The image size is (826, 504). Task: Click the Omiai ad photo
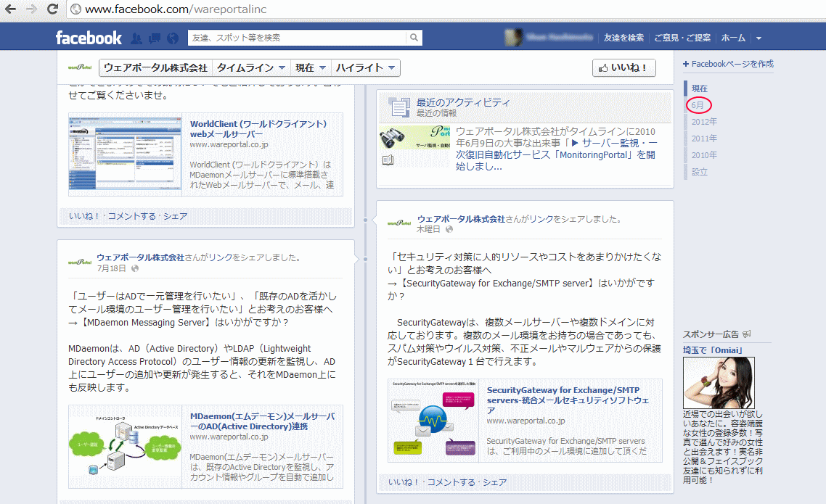tap(719, 382)
